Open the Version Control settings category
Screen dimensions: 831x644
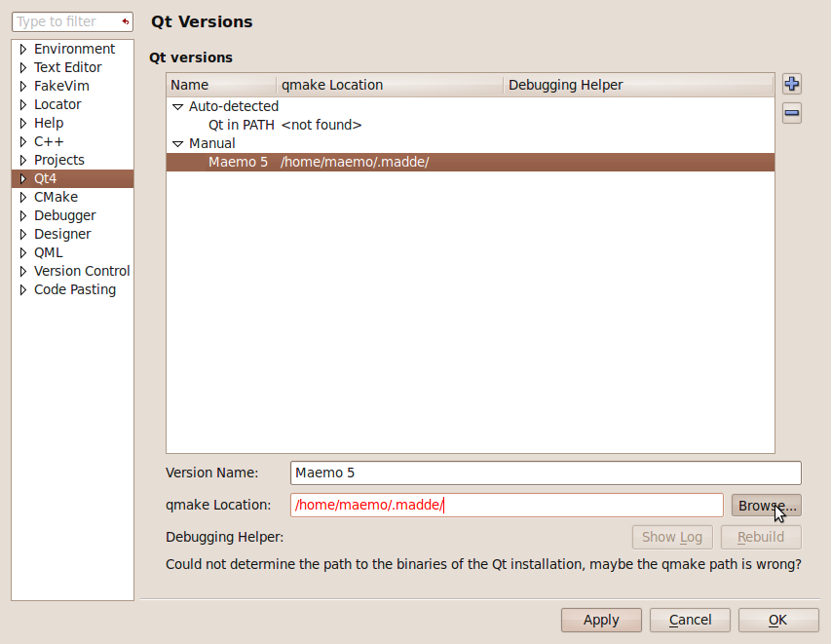pyautogui.click(x=82, y=271)
